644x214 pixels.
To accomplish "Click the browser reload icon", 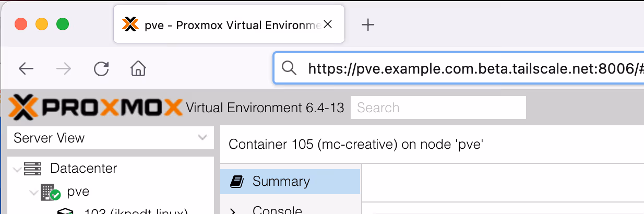I will point(101,68).
